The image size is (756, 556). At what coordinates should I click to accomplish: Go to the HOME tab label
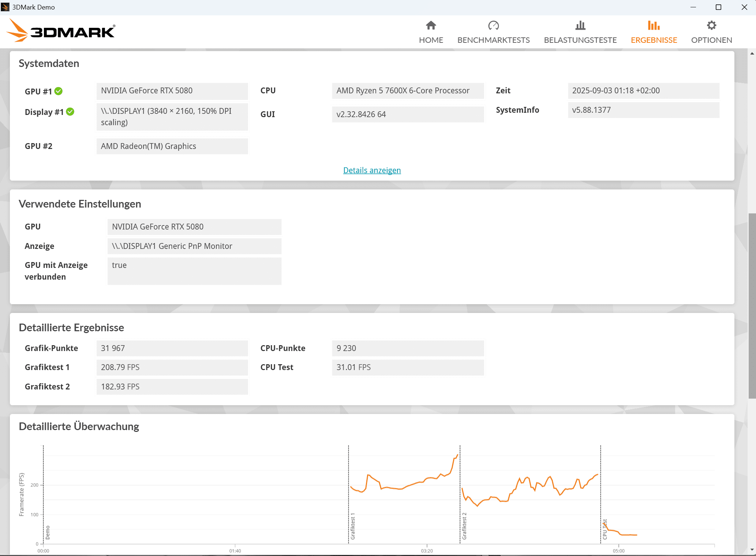click(x=431, y=40)
